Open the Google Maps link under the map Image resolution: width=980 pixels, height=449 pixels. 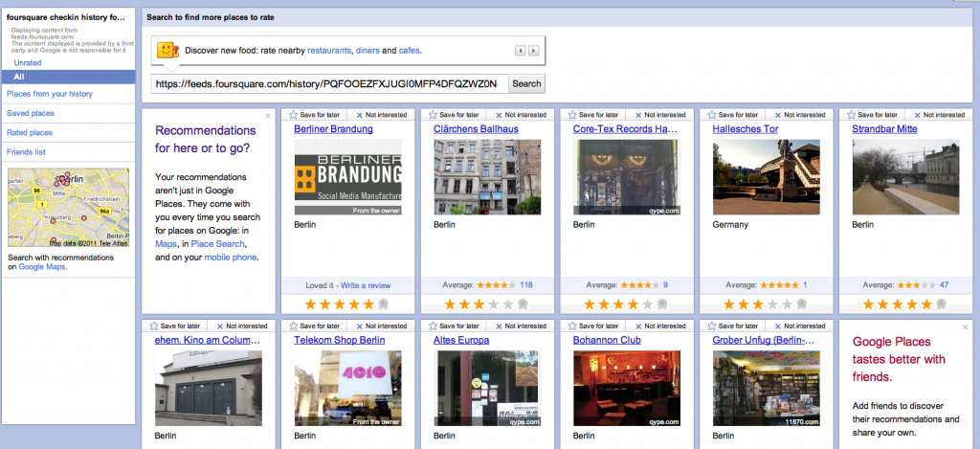42,266
